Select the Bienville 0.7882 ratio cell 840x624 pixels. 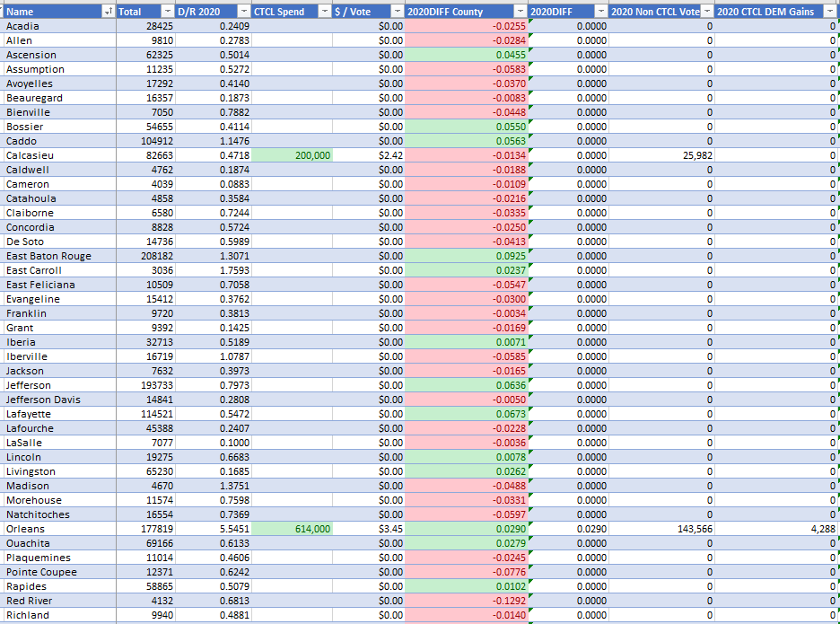point(214,112)
